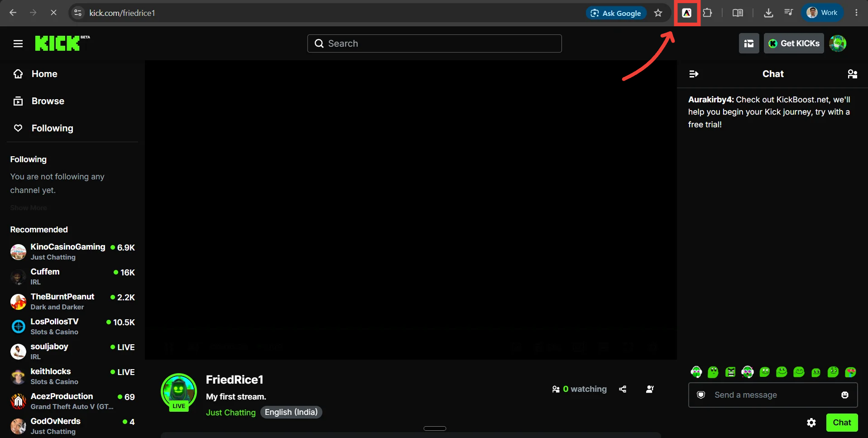Visit the keithlocks channel
Screen dimensions: 868x438
click(x=72, y=376)
